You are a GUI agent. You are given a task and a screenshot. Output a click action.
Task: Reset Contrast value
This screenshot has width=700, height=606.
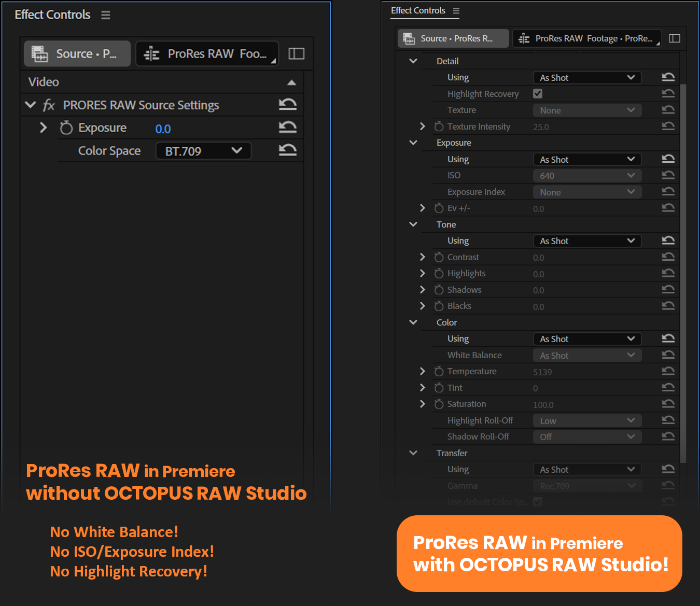coord(668,257)
